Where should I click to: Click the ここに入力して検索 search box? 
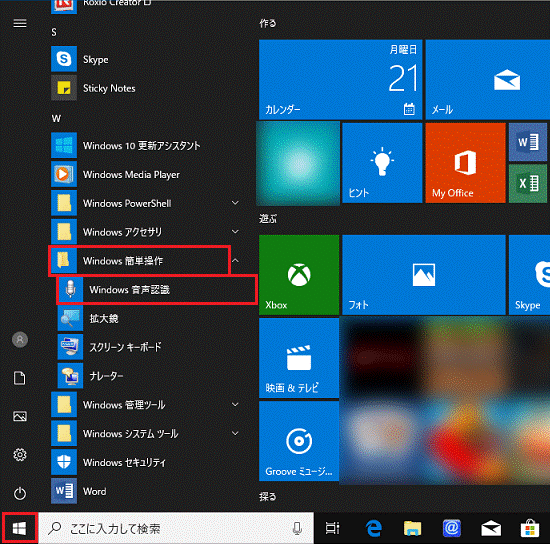[x=176, y=528]
